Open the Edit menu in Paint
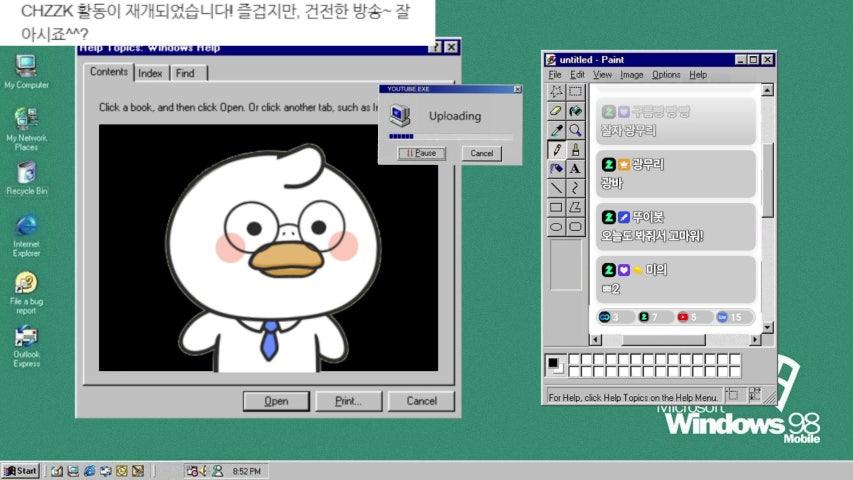The width and height of the screenshot is (853, 480). point(577,75)
